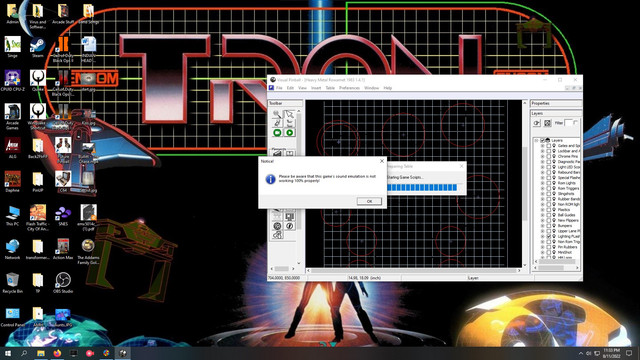
Task: Open the Daphne desktop shortcut
Action: 12,182
